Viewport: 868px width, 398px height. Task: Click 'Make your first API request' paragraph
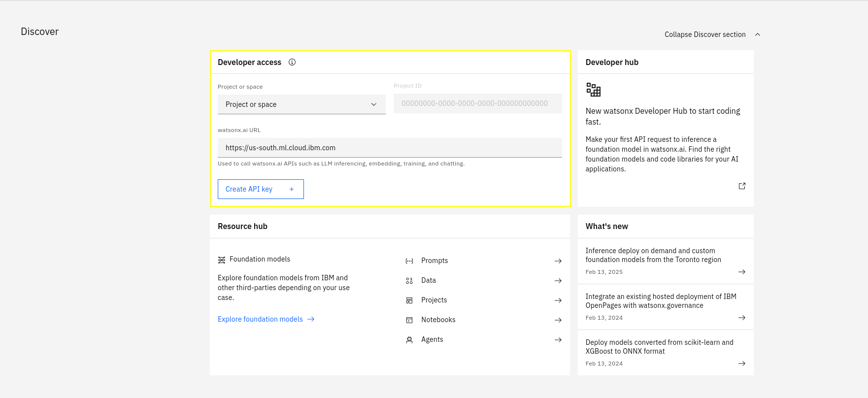(x=662, y=154)
